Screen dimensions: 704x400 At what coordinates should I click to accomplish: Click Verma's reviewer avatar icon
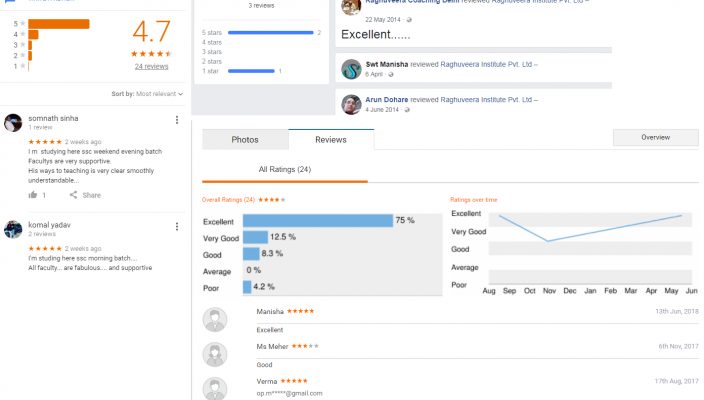click(x=215, y=389)
